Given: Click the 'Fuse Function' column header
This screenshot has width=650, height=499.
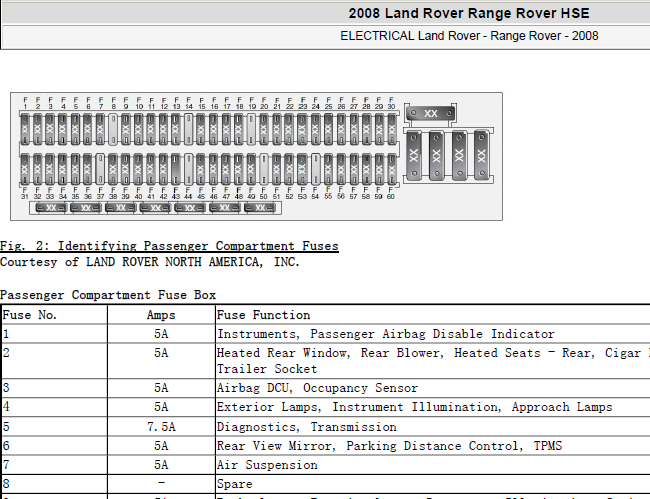Looking at the screenshot, I should point(433,315).
